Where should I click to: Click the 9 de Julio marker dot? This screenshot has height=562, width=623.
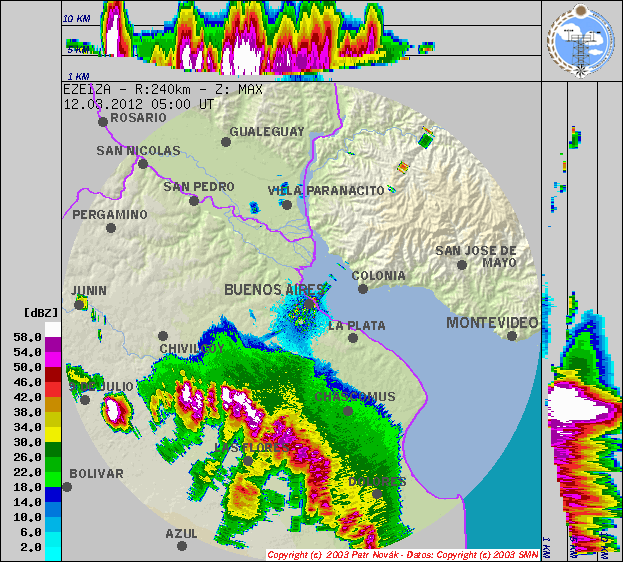[x=85, y=400]
